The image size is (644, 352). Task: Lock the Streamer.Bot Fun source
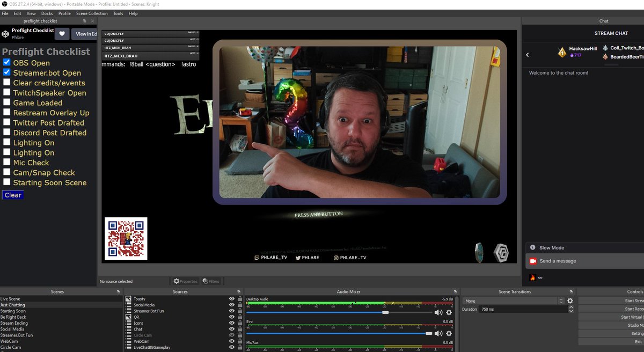[x=239, y=311]
